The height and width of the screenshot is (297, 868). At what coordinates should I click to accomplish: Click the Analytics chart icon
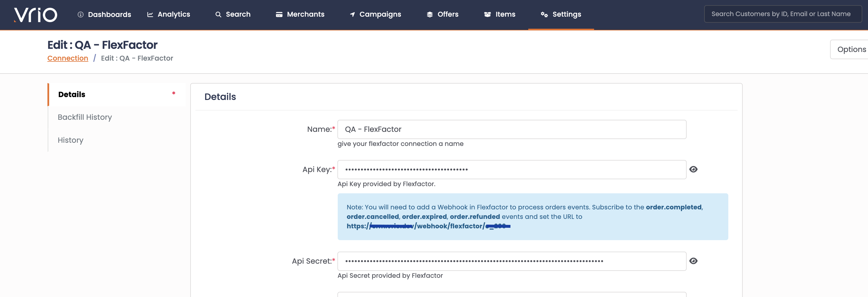click(150, 14)
